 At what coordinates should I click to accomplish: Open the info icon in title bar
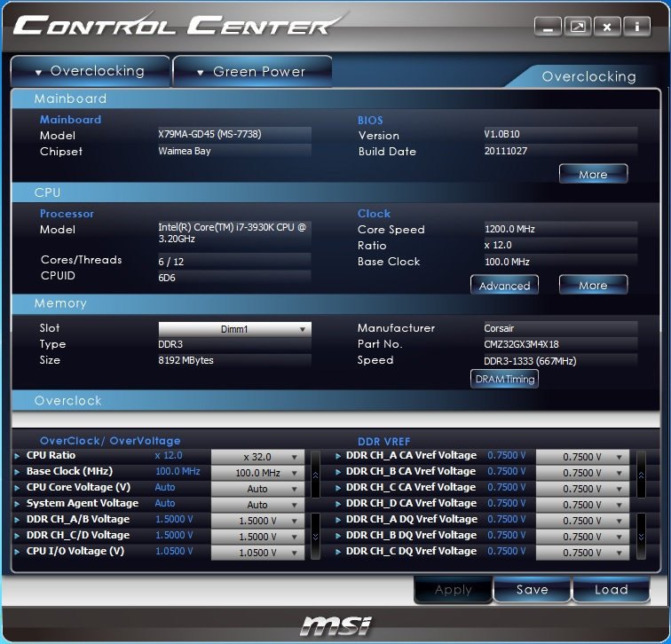636,27
